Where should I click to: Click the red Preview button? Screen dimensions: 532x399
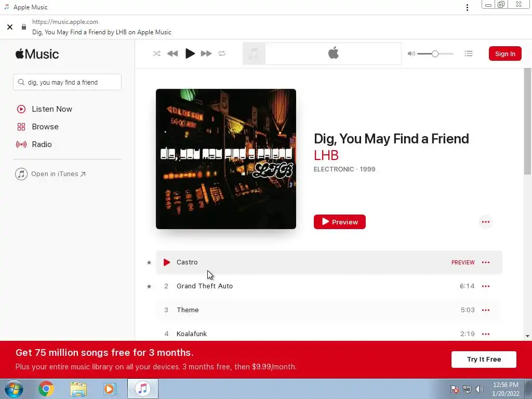[x=340, y=222]
